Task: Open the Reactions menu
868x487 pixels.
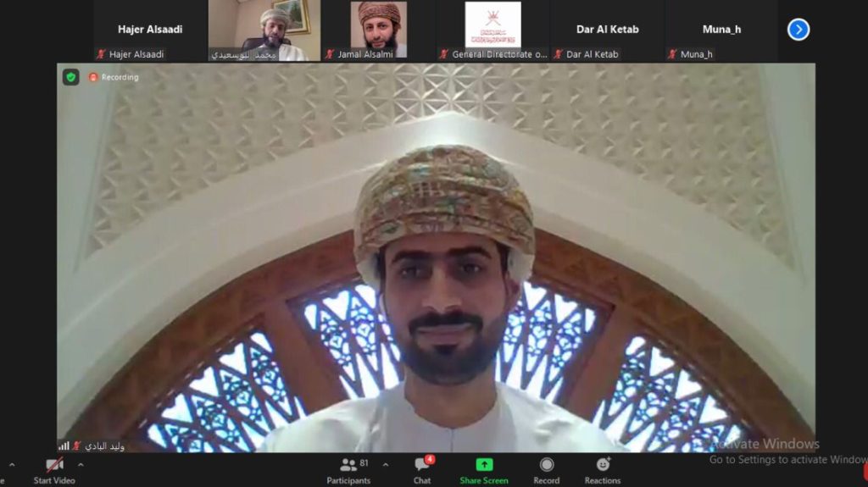Action: (602, 470)
